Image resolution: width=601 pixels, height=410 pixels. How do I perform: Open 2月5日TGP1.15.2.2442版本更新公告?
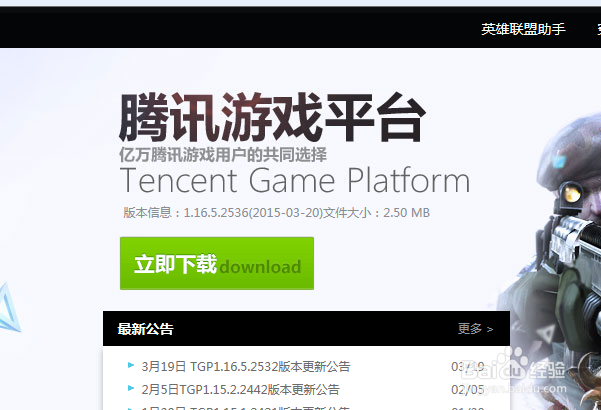(240, 389)
